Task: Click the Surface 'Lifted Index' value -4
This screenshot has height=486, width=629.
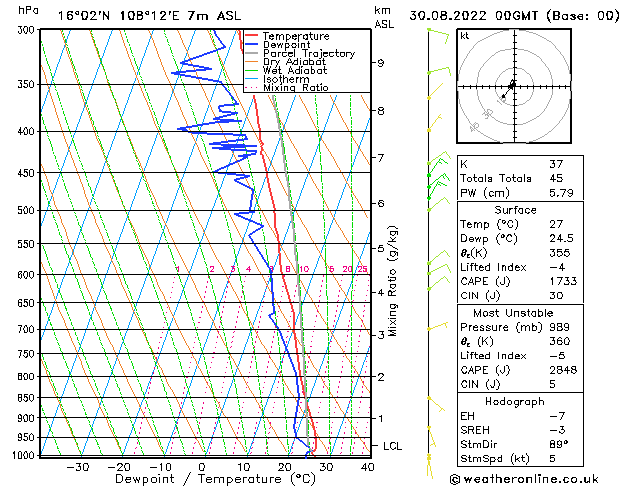Action: pos(558,267)
